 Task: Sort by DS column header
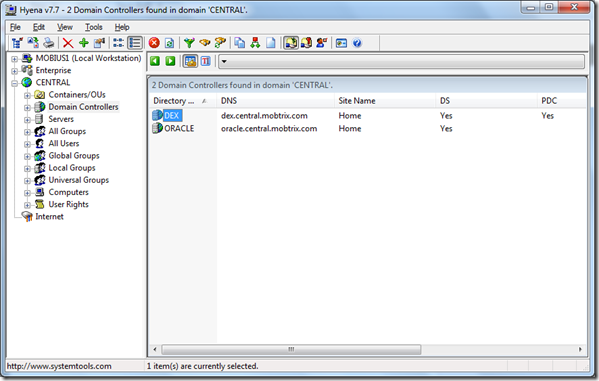click(486, 101)
